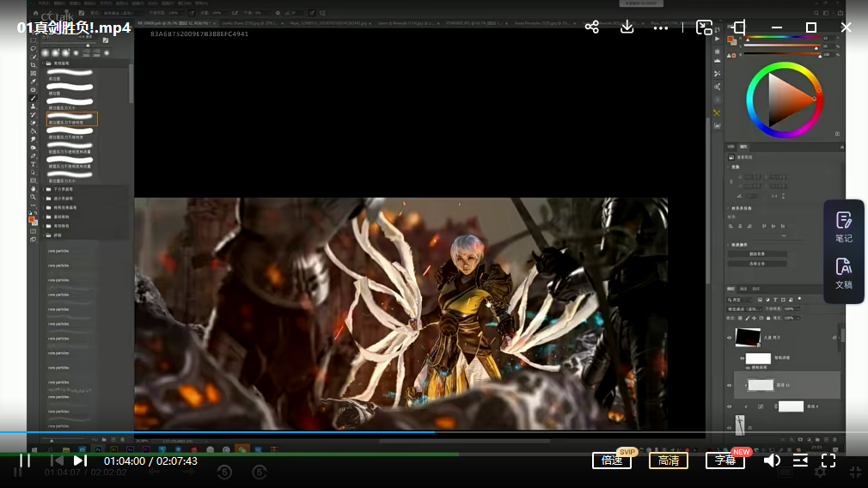Click the 删除背景 remove background button
This screenshot has width=868, height=488.
[x=757, y=254]
